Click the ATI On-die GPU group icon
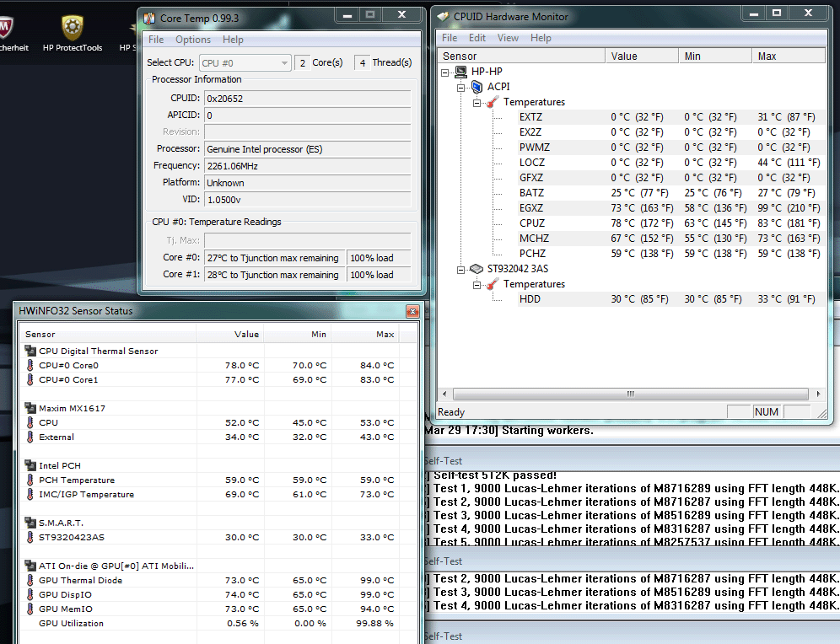Image resolution: width=840 pixels, height=644 pixels. pos(30,566)
